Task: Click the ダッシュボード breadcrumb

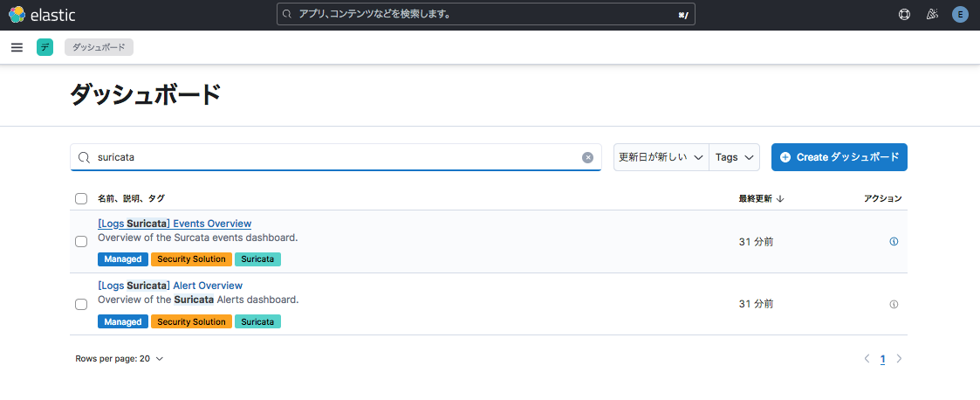Action: [99, 47]
